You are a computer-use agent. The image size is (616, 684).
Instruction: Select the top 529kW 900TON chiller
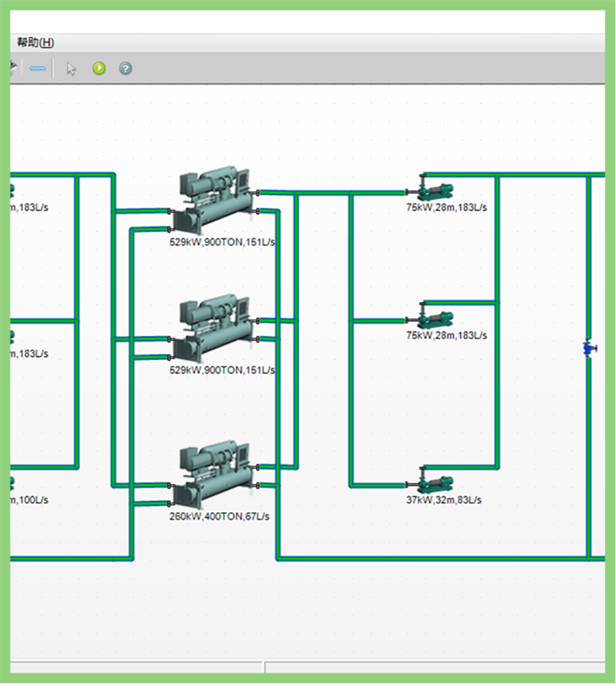(213, 199)
